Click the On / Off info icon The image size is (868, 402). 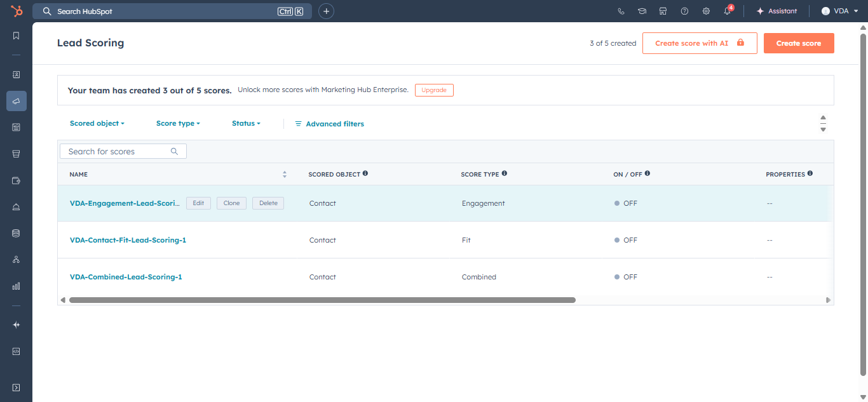click(648, 173)
